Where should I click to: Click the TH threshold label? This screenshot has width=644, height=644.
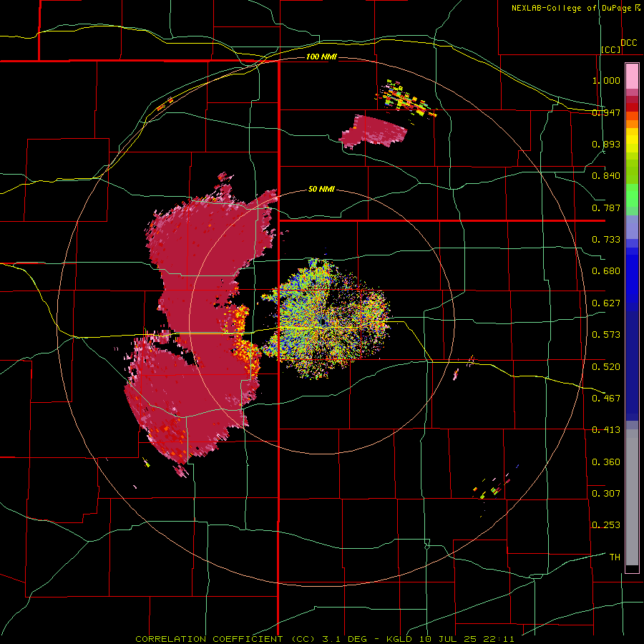click(615, 557)
